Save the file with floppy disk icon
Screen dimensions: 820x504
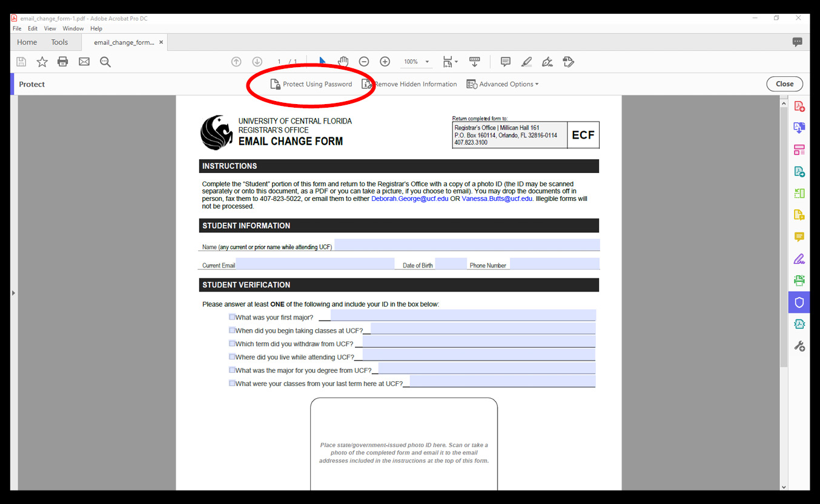21,62
